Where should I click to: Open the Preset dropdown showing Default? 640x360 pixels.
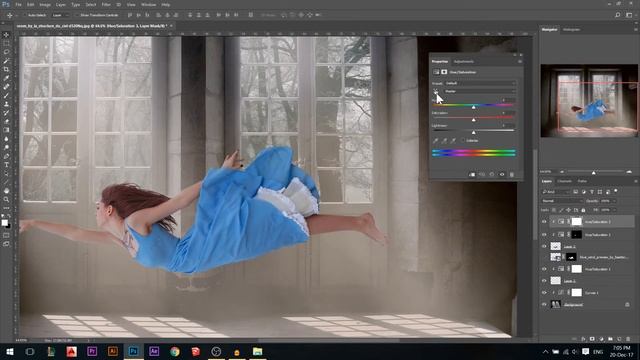(x=480, y=83)
